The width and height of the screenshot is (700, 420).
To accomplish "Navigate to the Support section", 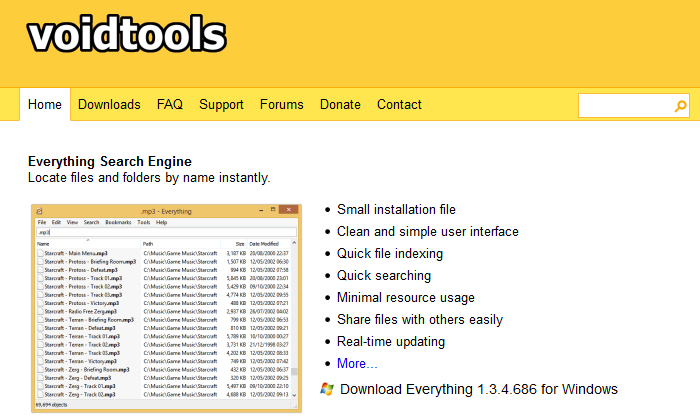I will 221,105.
